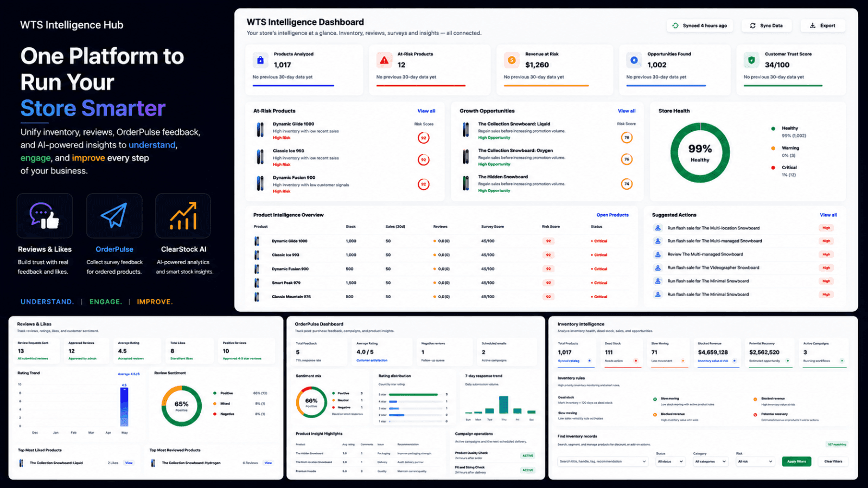This screenshot has height=488, width=868.
Task: Click the Open Products link
Action: tap(612, 215)
